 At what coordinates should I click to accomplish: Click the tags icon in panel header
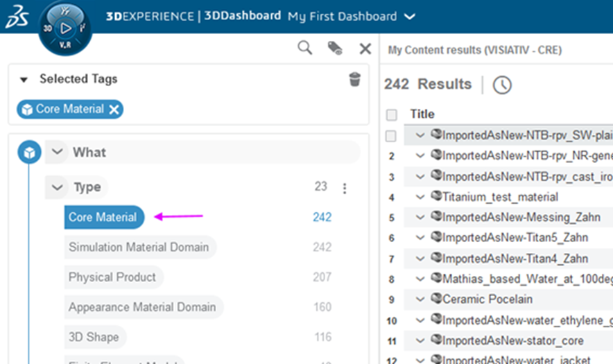click(x=335, y=48)
